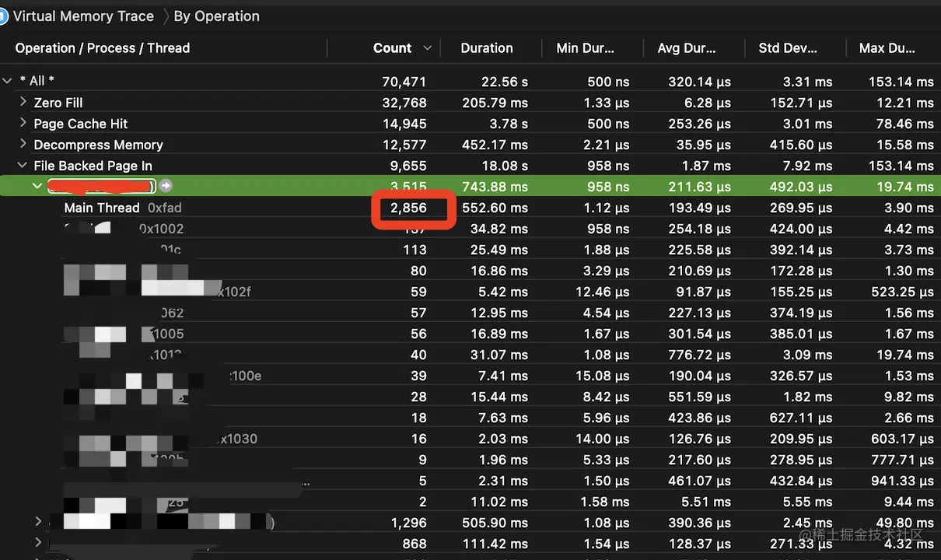Click the 505.90 ms duration cell
The width and height of the screenshot is (941, 560).
click(x=495, y=523)
